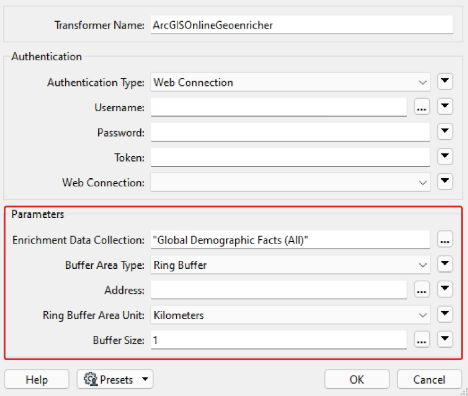Open Buffer Area Type parameter arrow menu

(x=445, y=264)
